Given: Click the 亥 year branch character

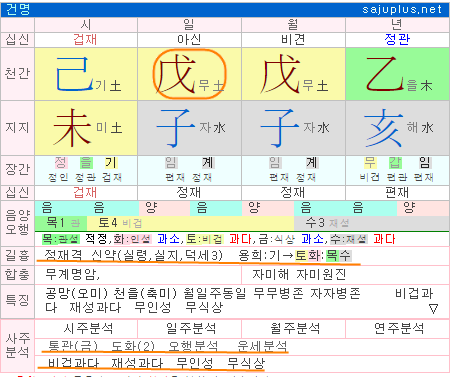Looking at the screenshot, I should pos(383,128).
